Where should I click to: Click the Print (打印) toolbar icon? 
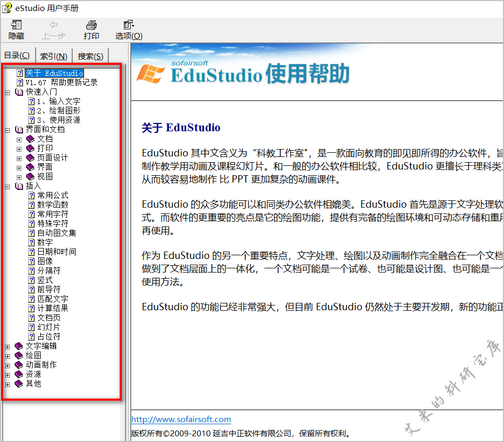coord(91,26)
